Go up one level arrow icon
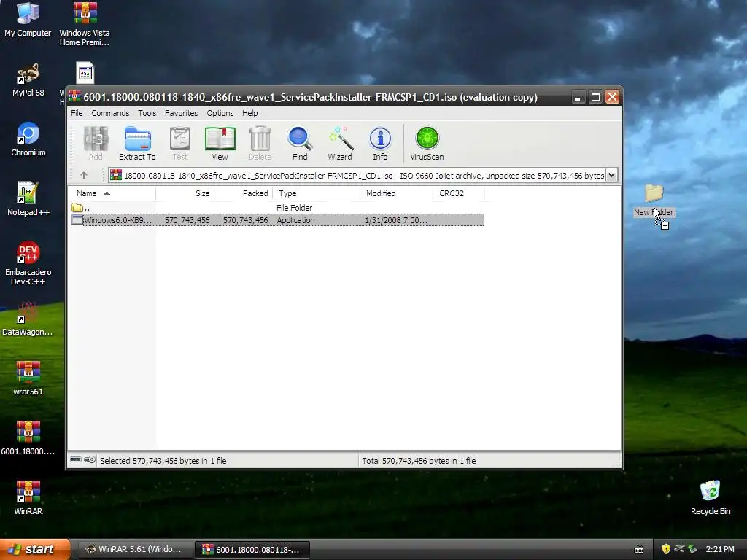Image resolution: width=747 pixels, height=560 pixels. click(x=84, y=175)
